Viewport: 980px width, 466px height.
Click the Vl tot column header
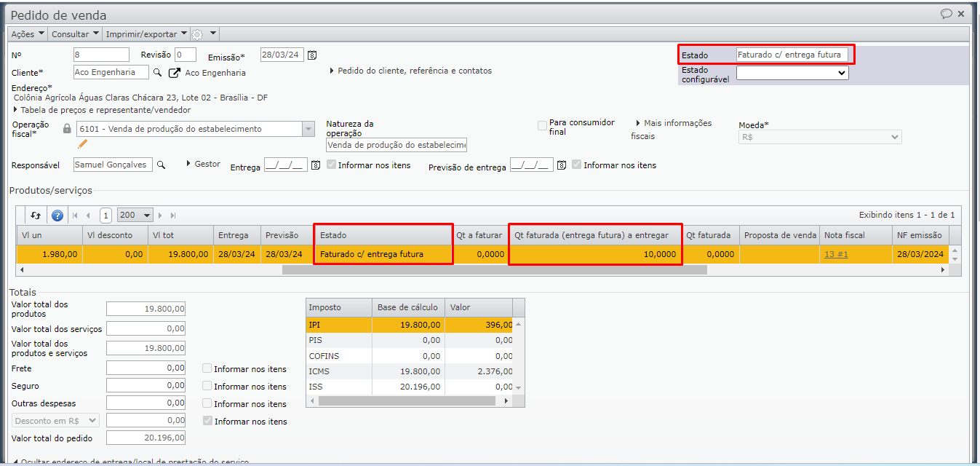[180, 235]
